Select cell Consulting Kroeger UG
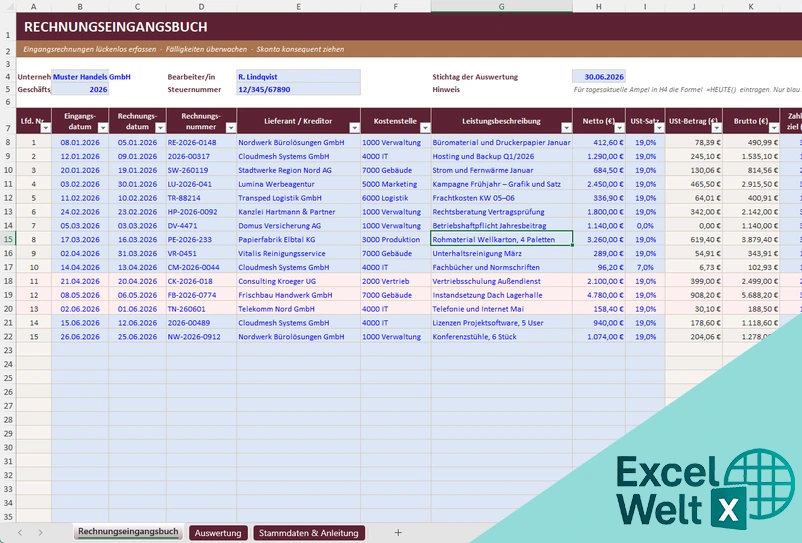Screen dimensions: 802x543 tap(298, 281)
